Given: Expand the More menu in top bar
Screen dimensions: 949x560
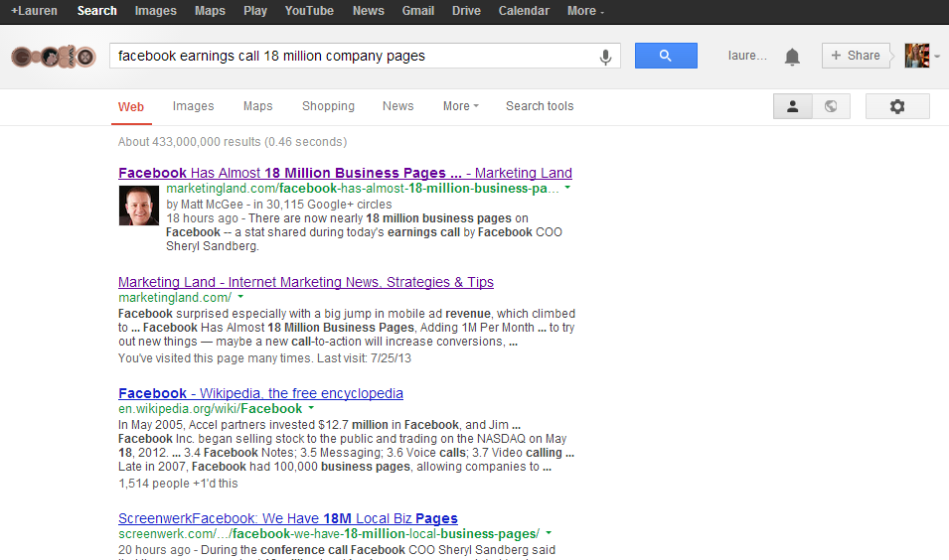Looking at the screenshot, I should click(x=585, y=11).
